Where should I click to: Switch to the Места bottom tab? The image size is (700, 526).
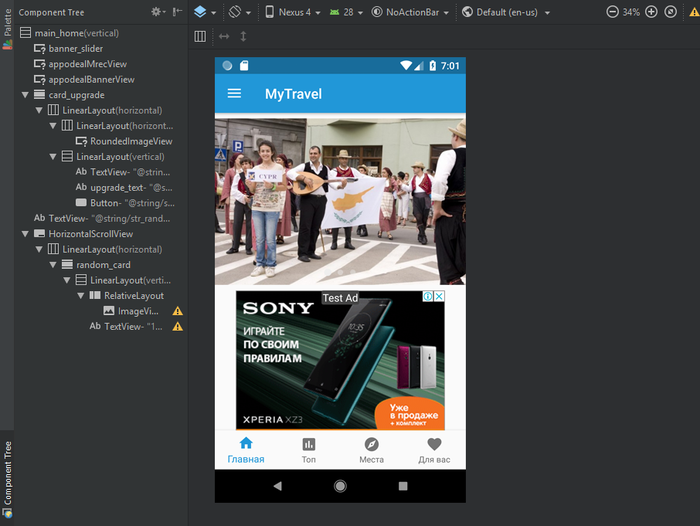click(x=371, y=450)
